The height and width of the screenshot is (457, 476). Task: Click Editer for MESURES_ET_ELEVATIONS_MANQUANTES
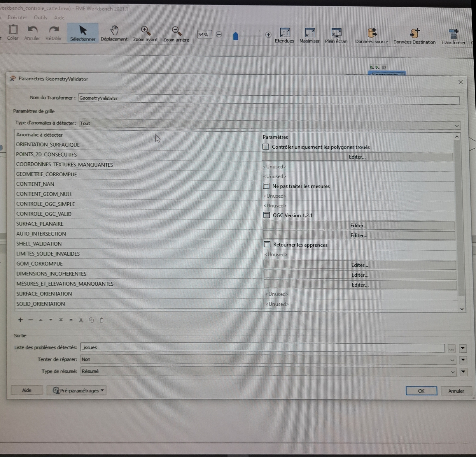360,285
